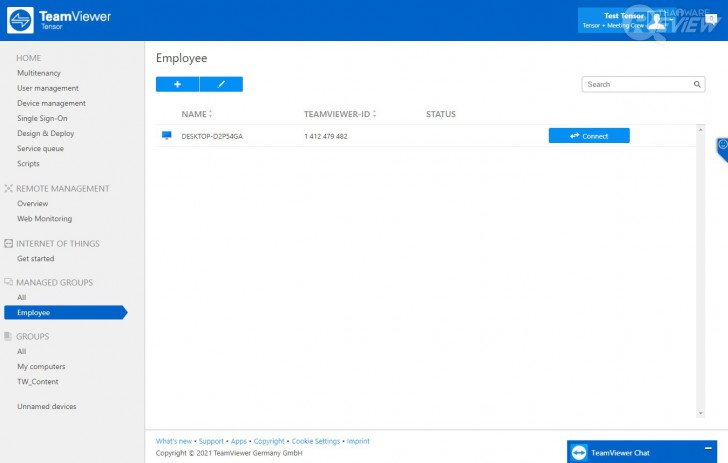This screenshot has width=728, height=463.
Task: Open Unnamed devices
Action: pos(47,406)
